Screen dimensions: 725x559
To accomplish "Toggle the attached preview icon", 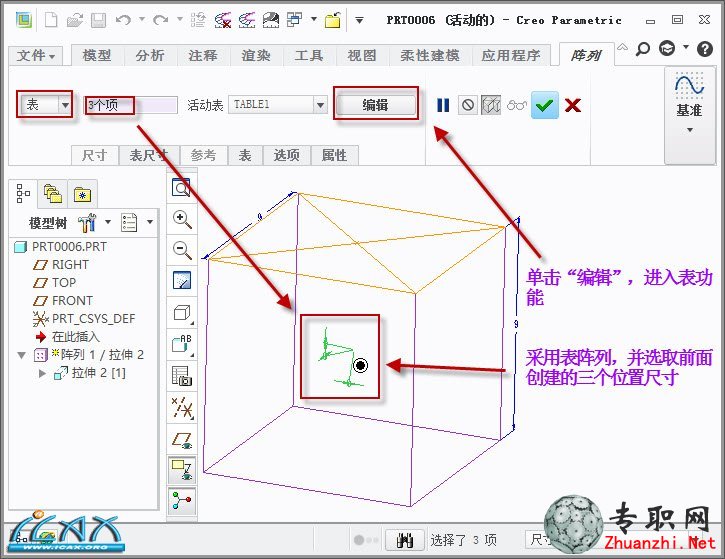I will [x=491, y=105].
